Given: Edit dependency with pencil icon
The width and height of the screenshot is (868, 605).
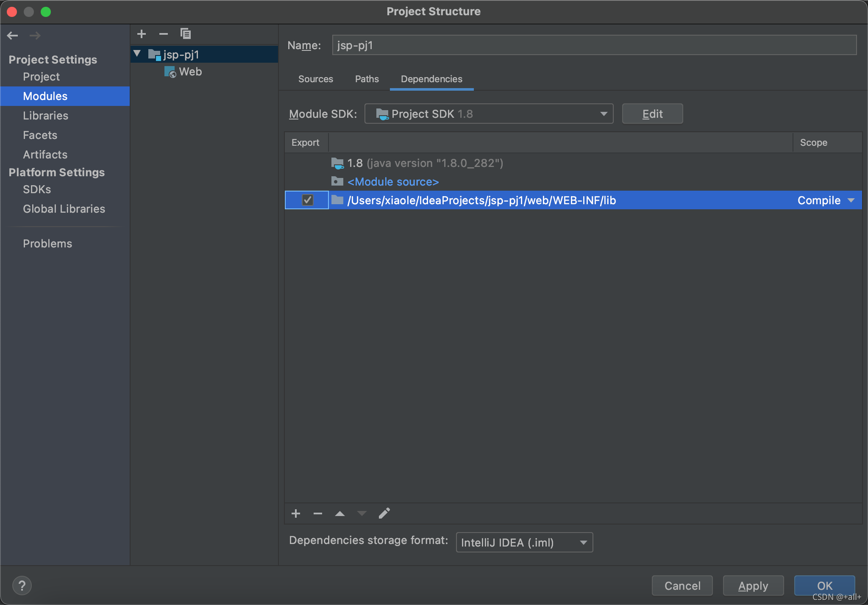Looking at the screenshot, I should click(384, 513).
